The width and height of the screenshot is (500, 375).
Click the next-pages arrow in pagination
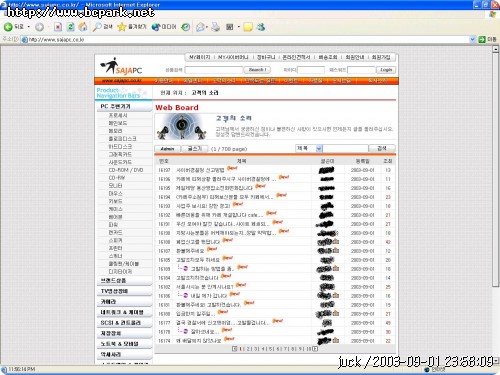[x=315, y=349]
